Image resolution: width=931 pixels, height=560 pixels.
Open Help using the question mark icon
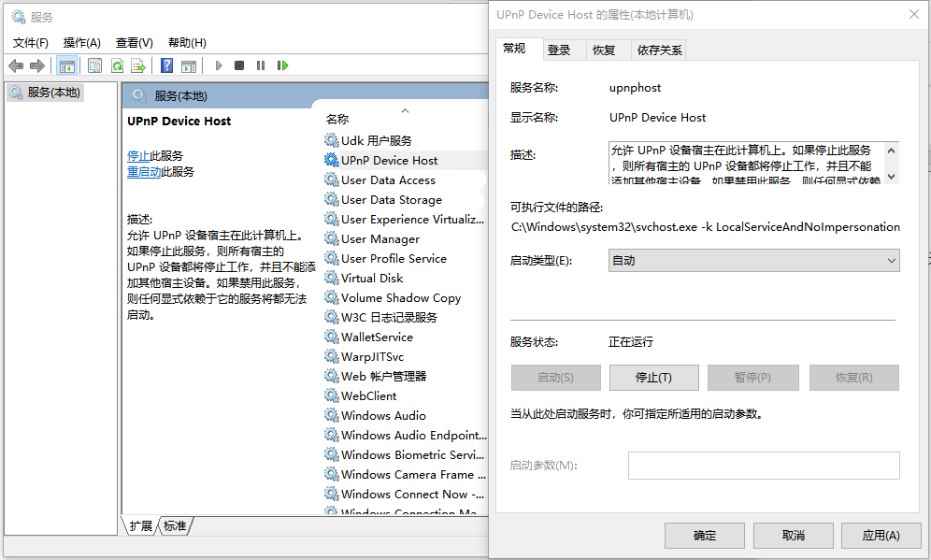click(x=167, y=65)
